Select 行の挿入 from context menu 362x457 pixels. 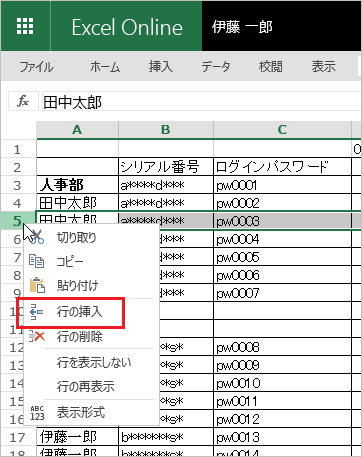[79, 312]
